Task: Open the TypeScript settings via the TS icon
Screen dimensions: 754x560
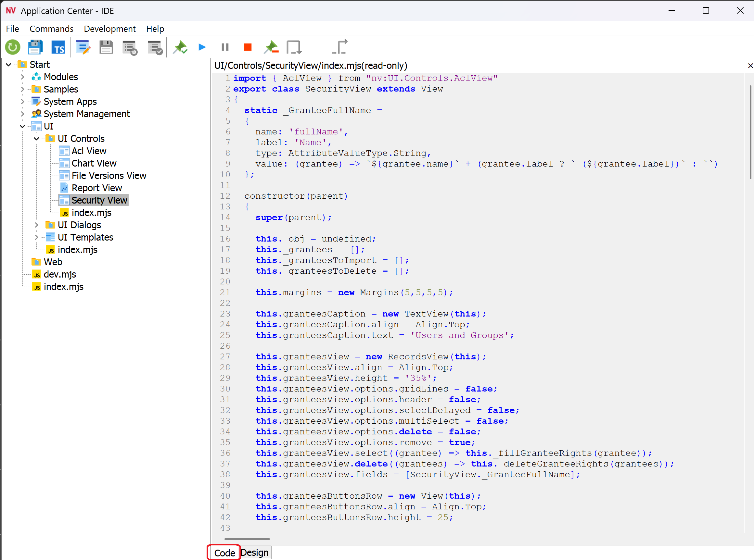Action: click(58, 47)
